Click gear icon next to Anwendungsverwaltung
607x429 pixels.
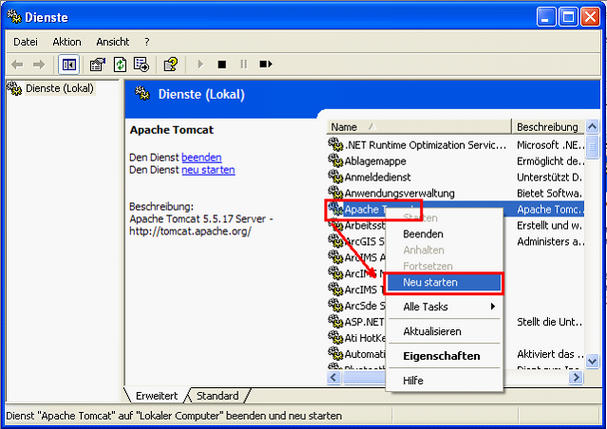(336, 192)
